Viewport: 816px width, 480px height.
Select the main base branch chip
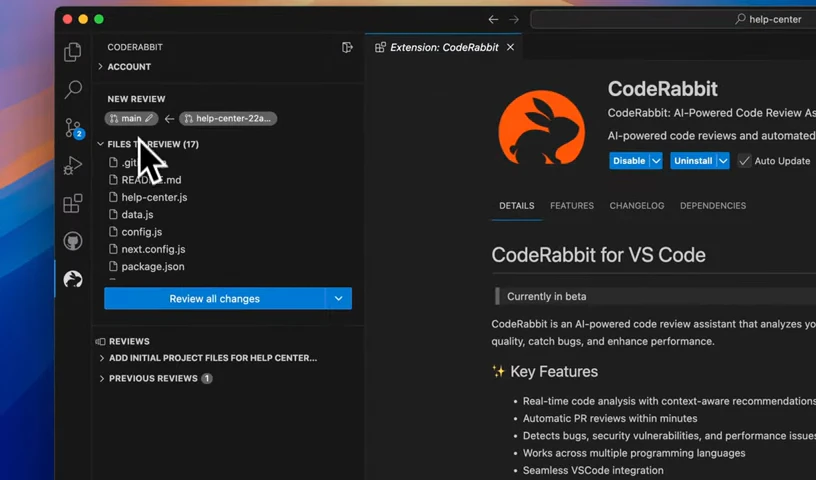tap(131, 119)
